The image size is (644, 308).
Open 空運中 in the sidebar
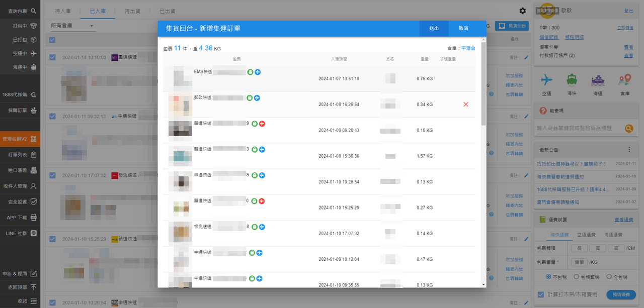coord(20,53)
